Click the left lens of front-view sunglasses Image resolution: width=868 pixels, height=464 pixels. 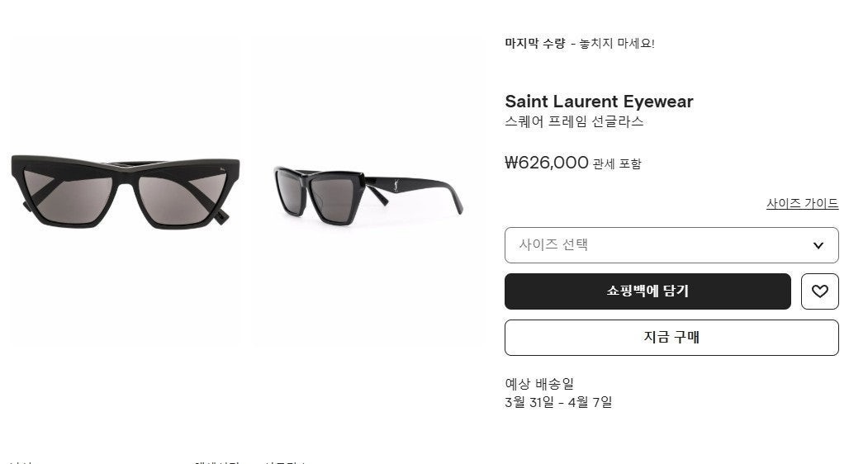[x=68, y=197]
